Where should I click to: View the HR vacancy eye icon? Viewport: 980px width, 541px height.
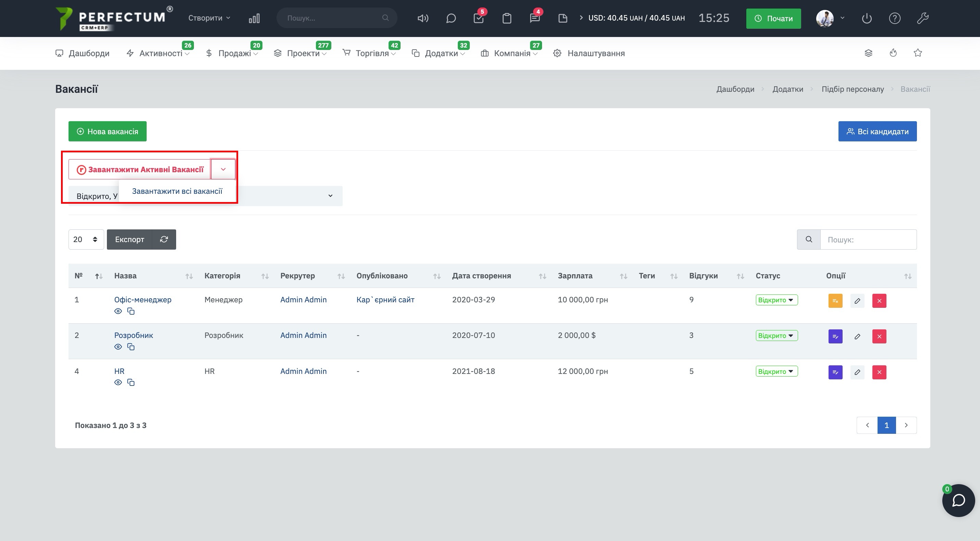(x=118, y=382)
